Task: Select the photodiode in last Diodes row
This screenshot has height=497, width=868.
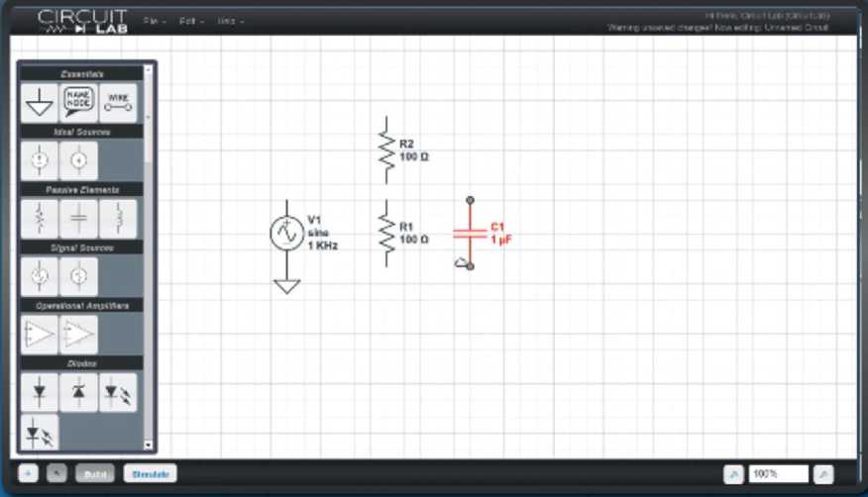Action: 40,433
